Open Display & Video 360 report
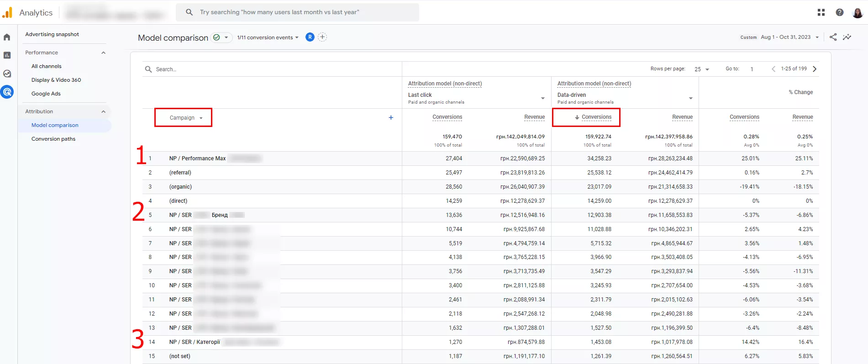The height and width of the screenshot is (364, 868). tap(56, 80)
